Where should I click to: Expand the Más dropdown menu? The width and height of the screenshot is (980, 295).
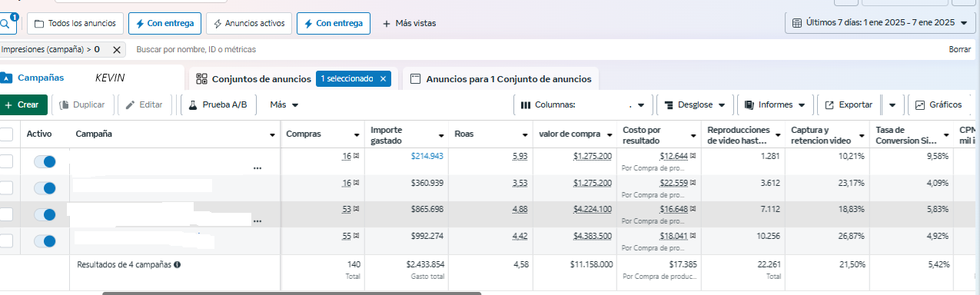coord(284,104)
